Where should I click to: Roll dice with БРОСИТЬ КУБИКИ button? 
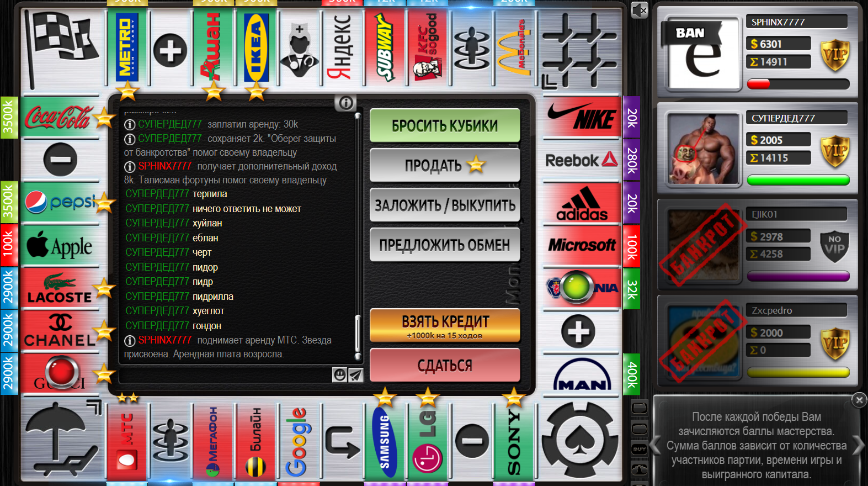[x=445, y=125]
